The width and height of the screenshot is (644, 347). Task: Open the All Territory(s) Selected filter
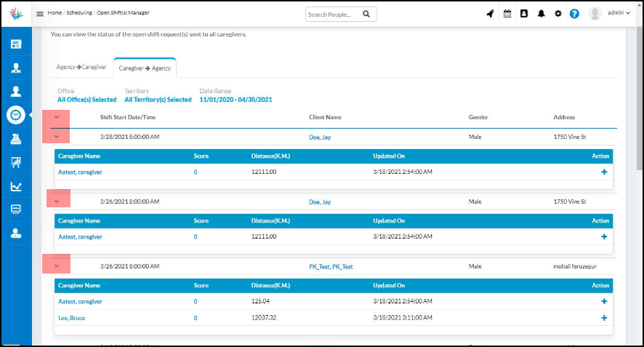pyautogui.click(x=158, y=100)
